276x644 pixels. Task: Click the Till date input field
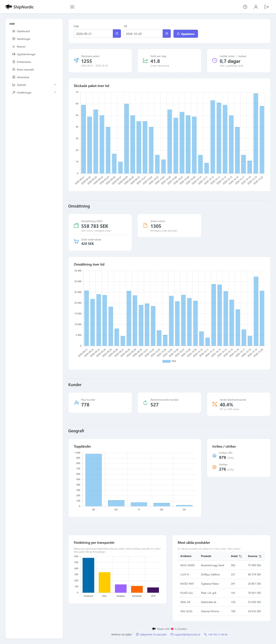(143, 34)
